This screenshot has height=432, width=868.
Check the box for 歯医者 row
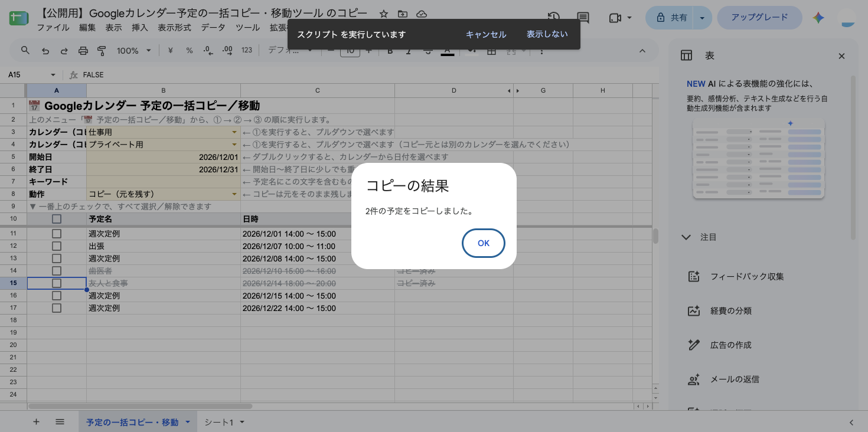click(57, 271)
